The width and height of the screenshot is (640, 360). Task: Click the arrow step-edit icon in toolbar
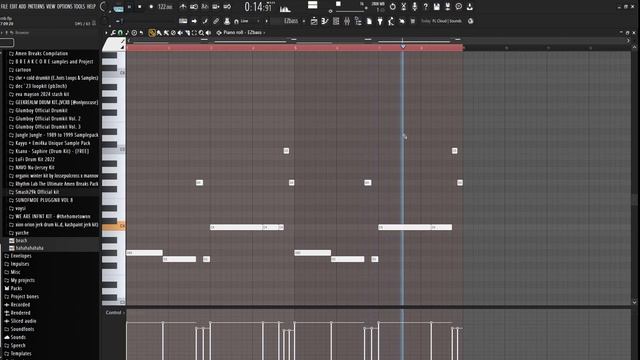(194, 21)
